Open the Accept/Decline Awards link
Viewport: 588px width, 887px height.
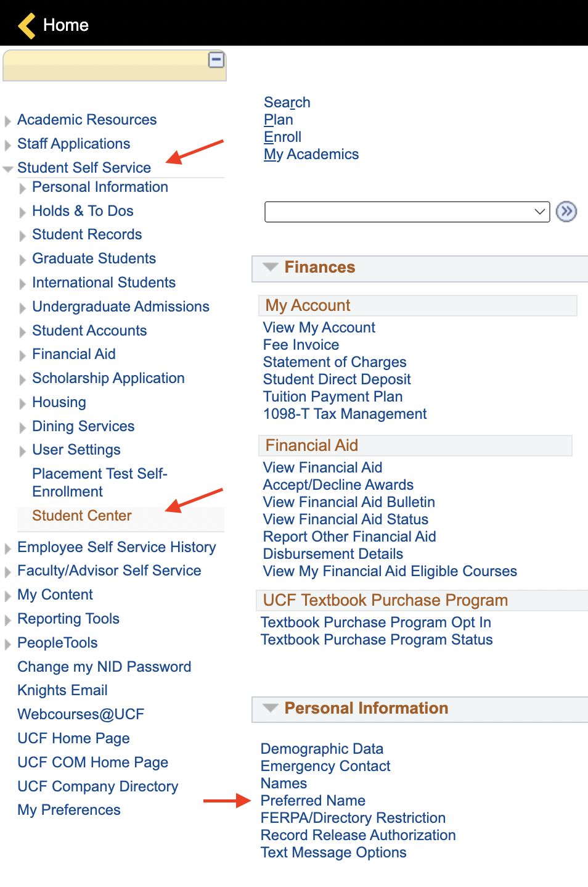(x=338, y=485)
